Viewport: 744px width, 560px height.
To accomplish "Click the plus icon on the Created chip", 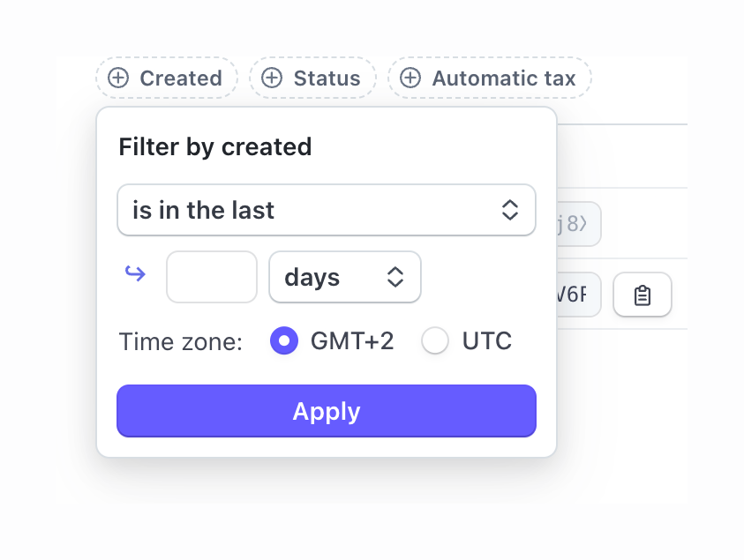I will [118, 78].
